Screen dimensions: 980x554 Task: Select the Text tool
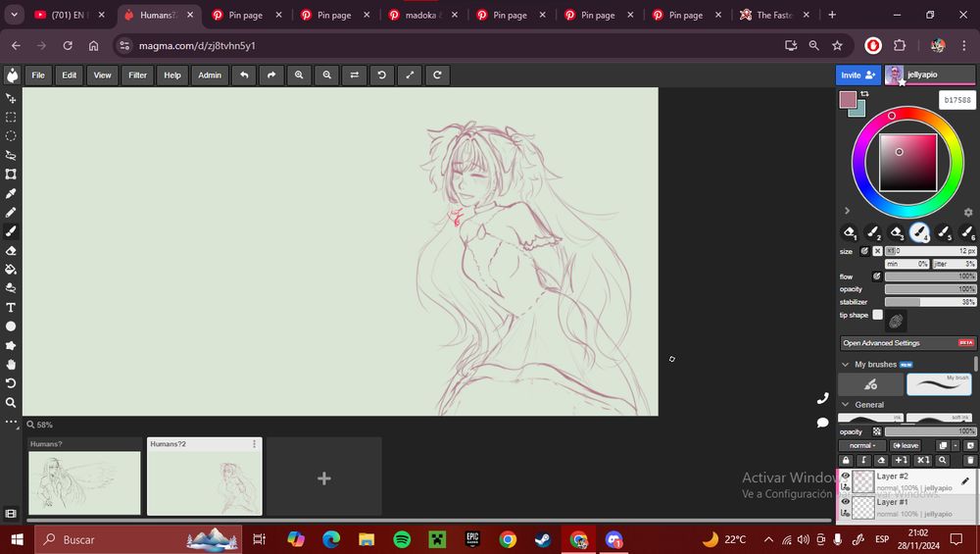tap(11, 308)
